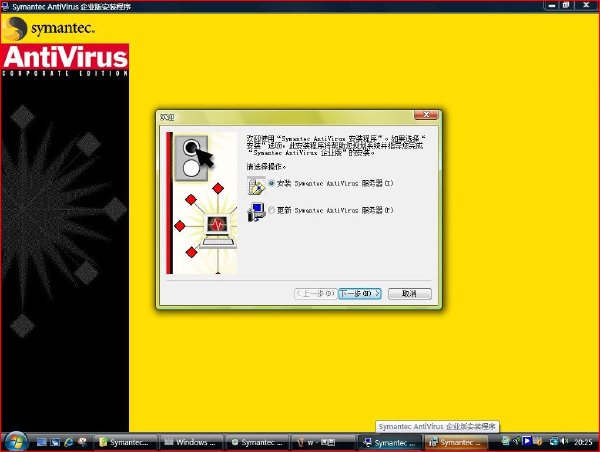Screen dimensions: 600x452
Task: Click the highlighted active Symantec installer taskbar button
Action: pyautogui.click(x=455, y=442)
